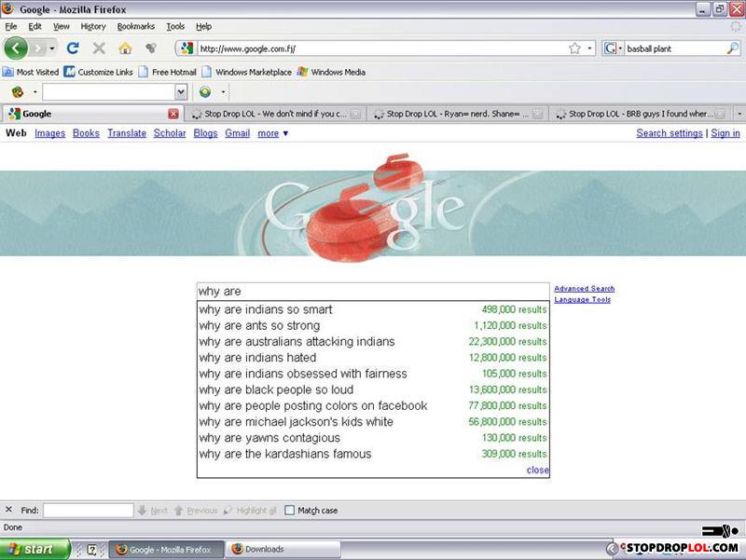Expand the 'more' dropdown link
The height and width of the screenshot is (560, 746).
(272, 133)
